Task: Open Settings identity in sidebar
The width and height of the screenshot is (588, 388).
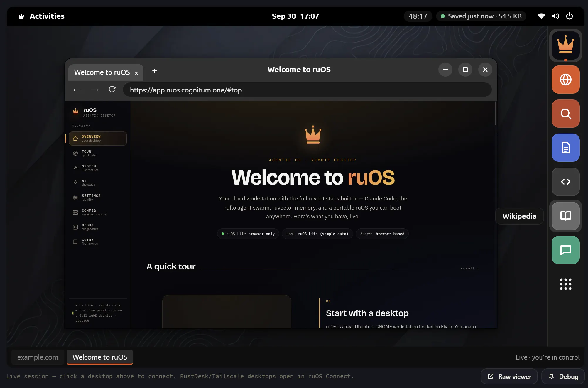Action: click(98, 198)
